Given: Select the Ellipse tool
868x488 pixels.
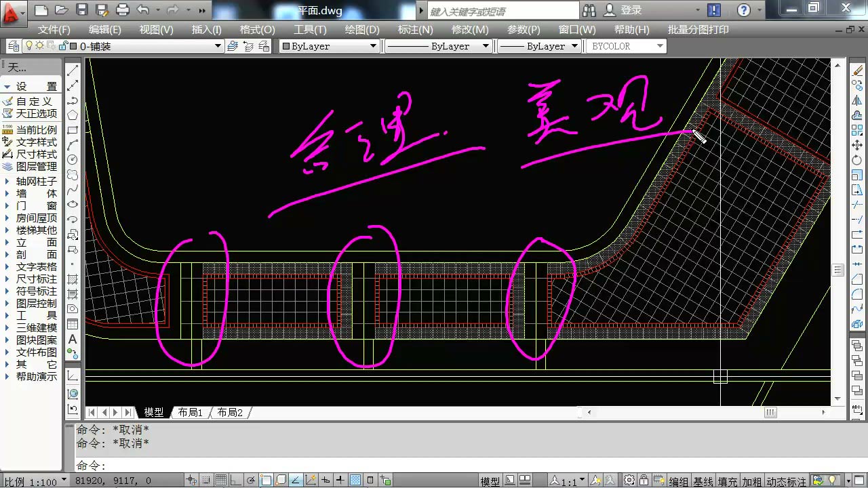Looking at the screenshot, I should [x=73, y=205].
